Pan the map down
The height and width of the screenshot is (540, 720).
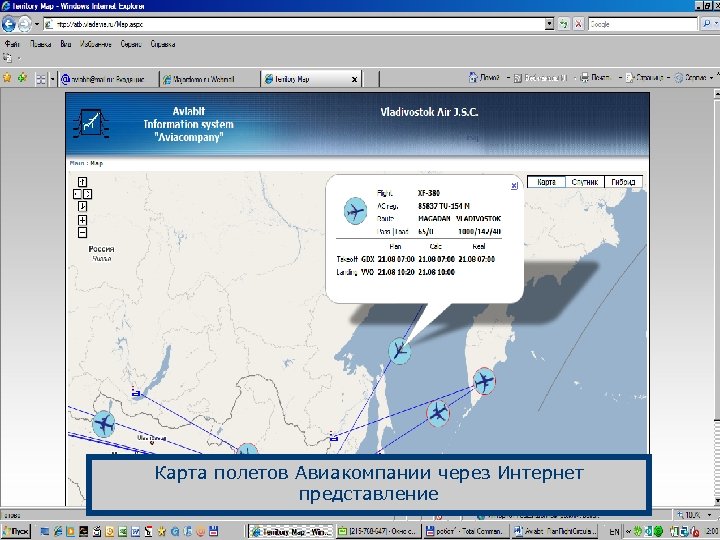click(82, 206)
